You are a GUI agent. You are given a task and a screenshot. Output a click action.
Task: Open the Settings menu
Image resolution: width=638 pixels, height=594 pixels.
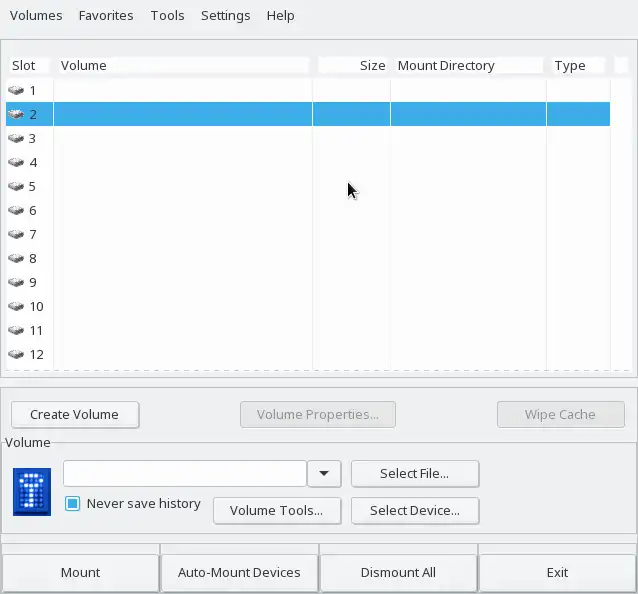[225, 15]
